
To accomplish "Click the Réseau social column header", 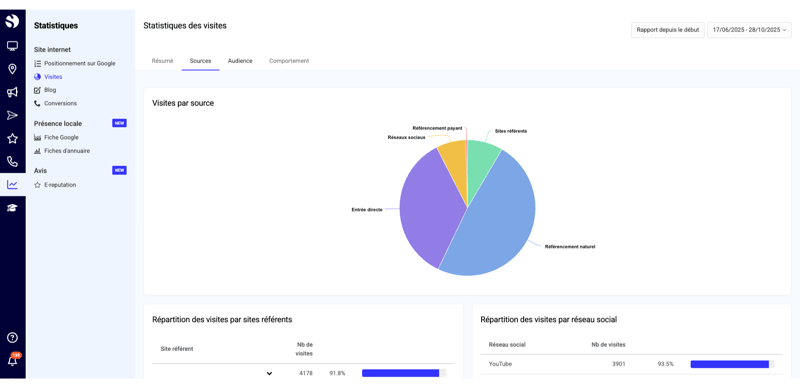I will [507, 345].
